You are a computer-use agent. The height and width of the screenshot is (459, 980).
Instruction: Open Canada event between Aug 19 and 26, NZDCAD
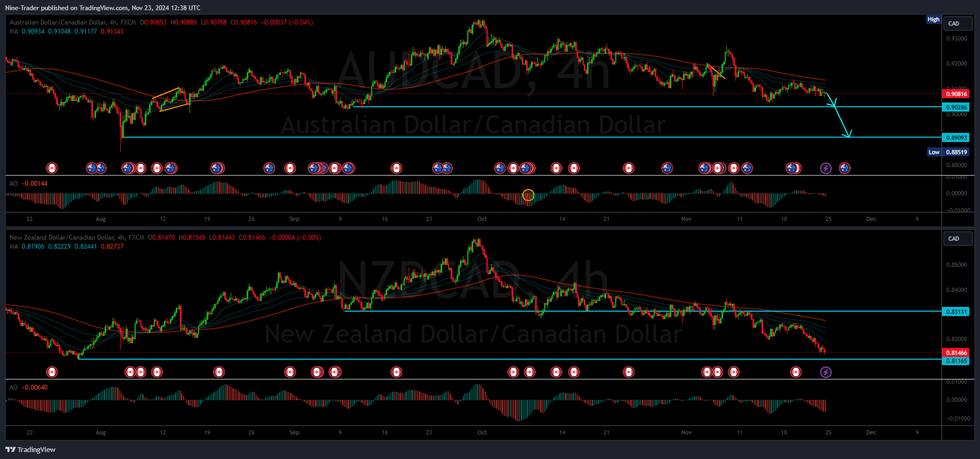pos(219,372)
